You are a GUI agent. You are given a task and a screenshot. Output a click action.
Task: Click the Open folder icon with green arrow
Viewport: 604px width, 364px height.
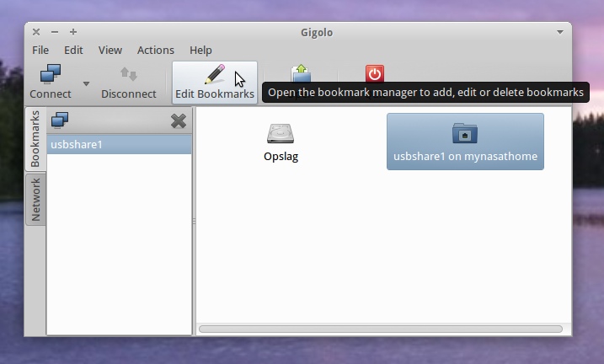point(301,73)
